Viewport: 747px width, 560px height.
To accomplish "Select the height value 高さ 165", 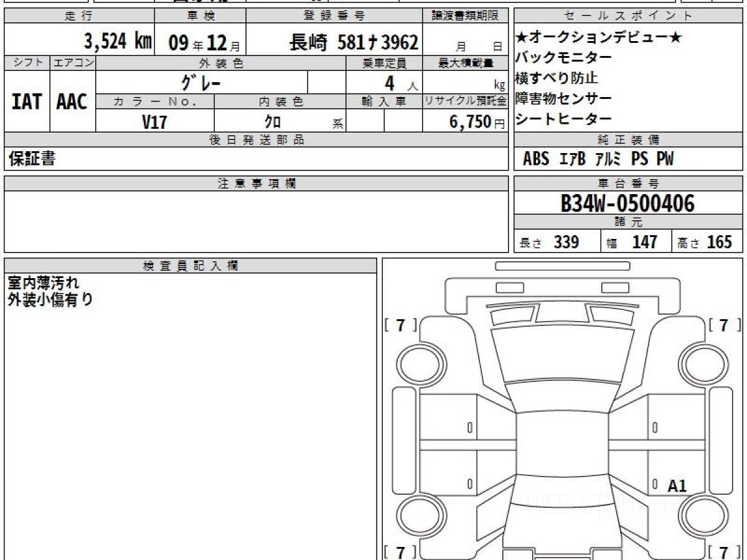I will 705,242.
